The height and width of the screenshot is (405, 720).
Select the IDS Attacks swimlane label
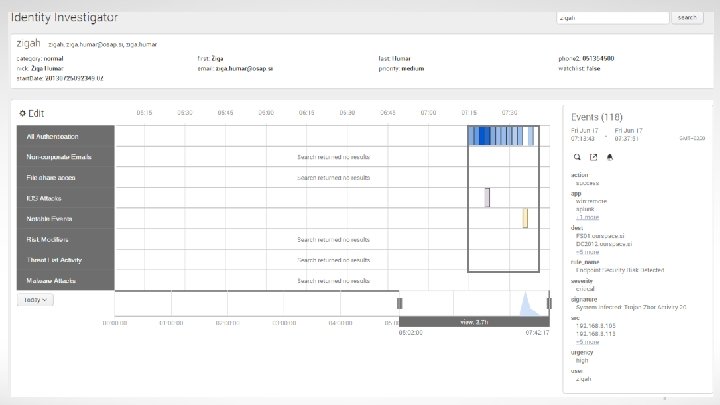(66, 198)
